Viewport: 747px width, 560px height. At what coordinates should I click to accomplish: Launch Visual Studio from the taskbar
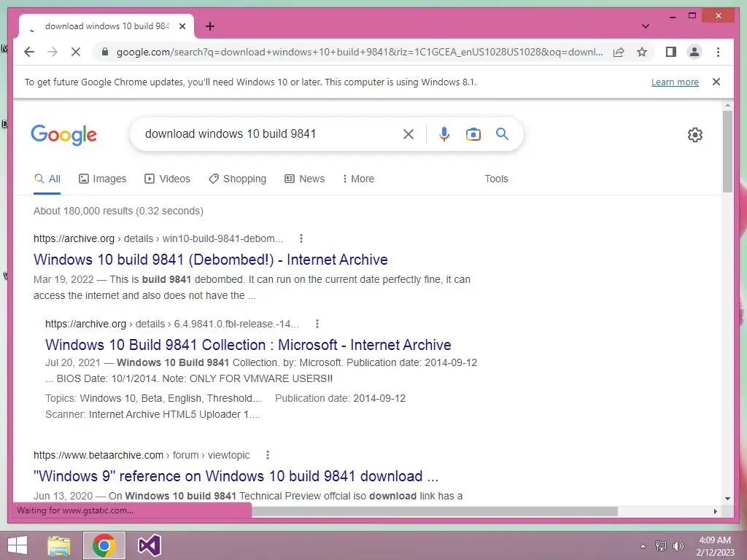tap(149, 545)
